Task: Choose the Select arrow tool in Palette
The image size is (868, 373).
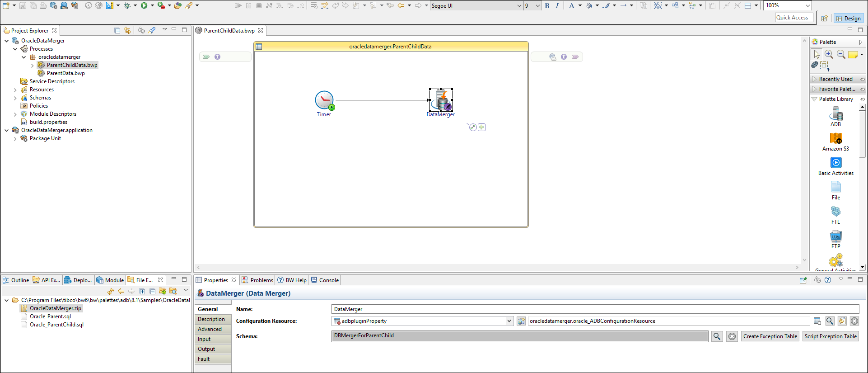Action: (817, 54)
